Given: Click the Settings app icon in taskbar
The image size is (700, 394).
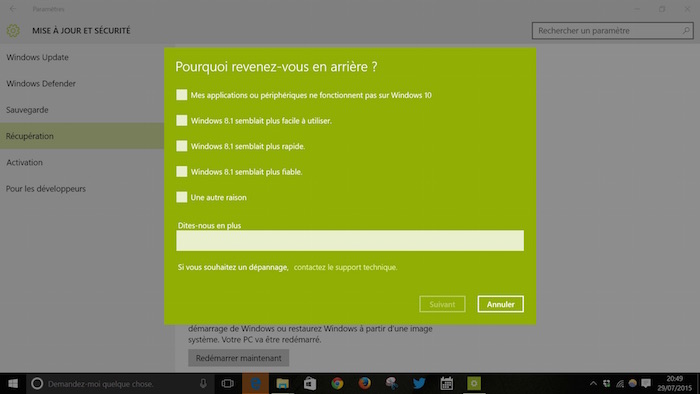Looking at the screenshot, I should pos(474,384).
